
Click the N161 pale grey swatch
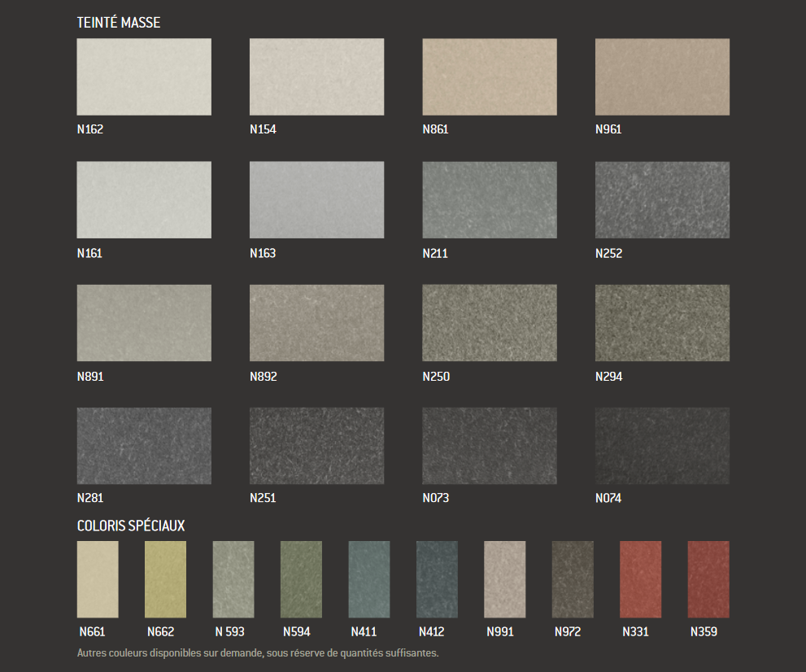point(144,199)
